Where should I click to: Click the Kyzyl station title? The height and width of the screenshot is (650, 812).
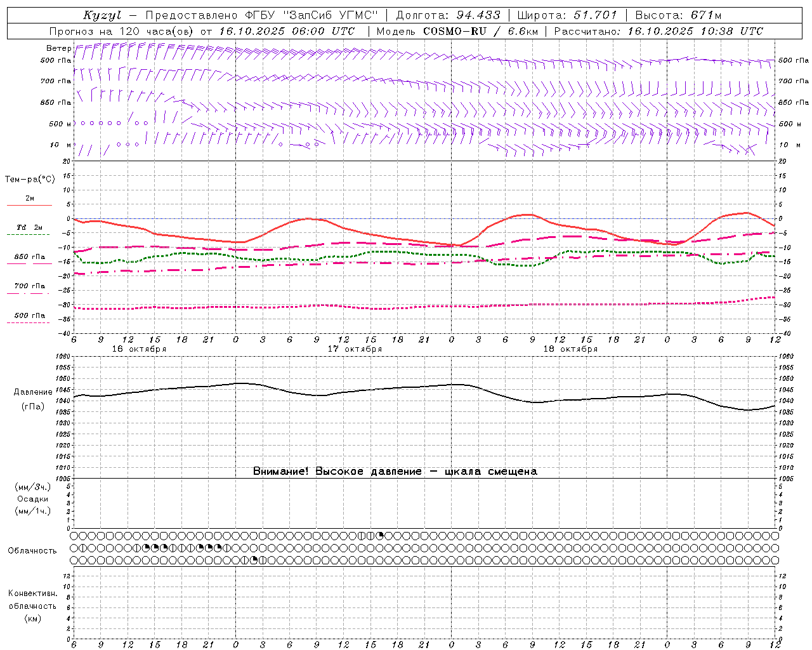[102, 15]
